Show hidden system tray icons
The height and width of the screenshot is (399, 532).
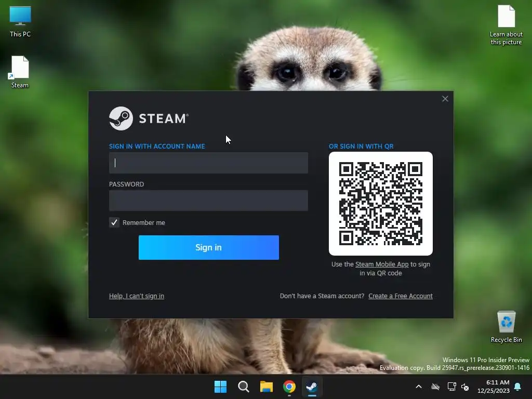[419, 387]
